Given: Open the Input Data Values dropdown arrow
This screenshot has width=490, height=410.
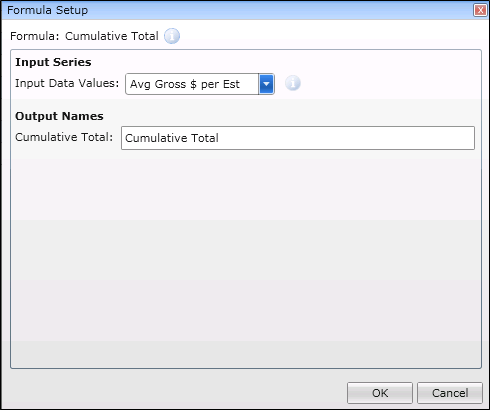Looking at the screenshot, I should tap(266, 84).
